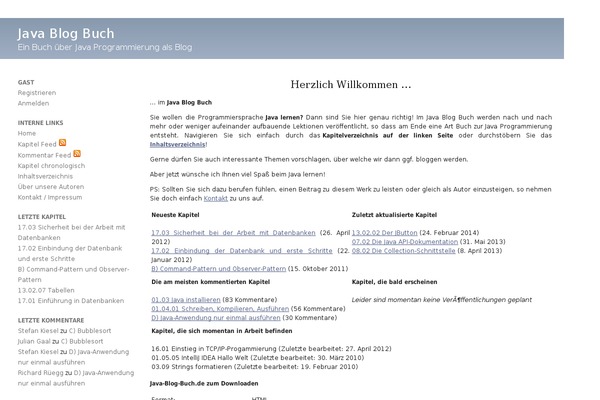Image resolution: width=600 pixels, height=400 pixels.
Task: Open 13.02.02 Der JButton chapter link
Action: (x=385, y=233)
